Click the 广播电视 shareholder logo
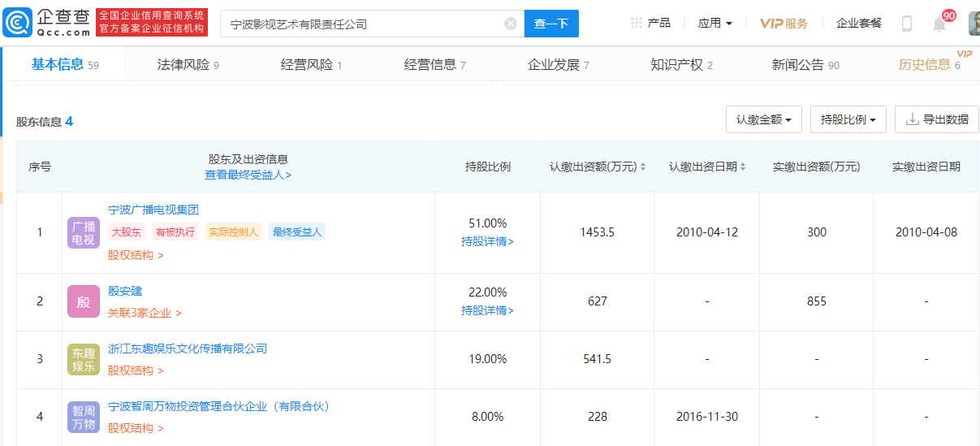980x446 pixels. tap(83, 233)
